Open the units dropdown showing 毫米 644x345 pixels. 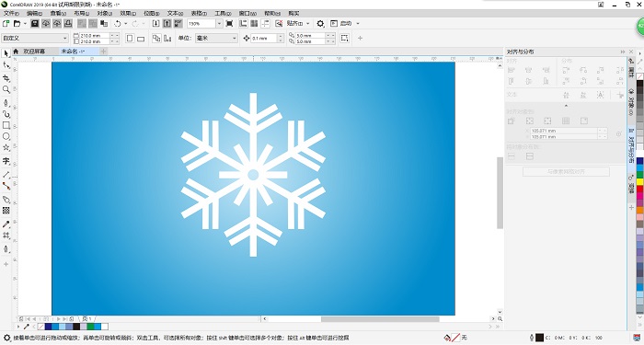216,39
